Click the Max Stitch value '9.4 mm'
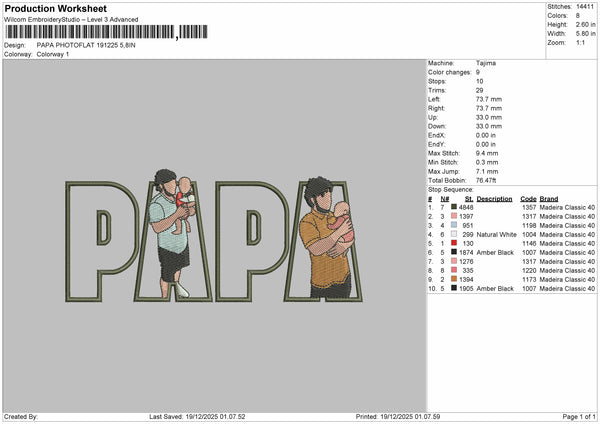This screenshot has height=424, width=600. tap(487, 153)
